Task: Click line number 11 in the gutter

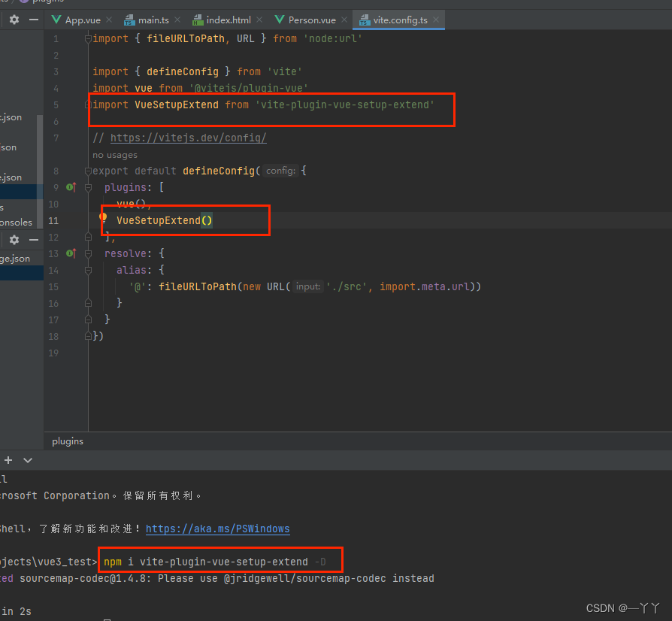Action: click(53, 221)
